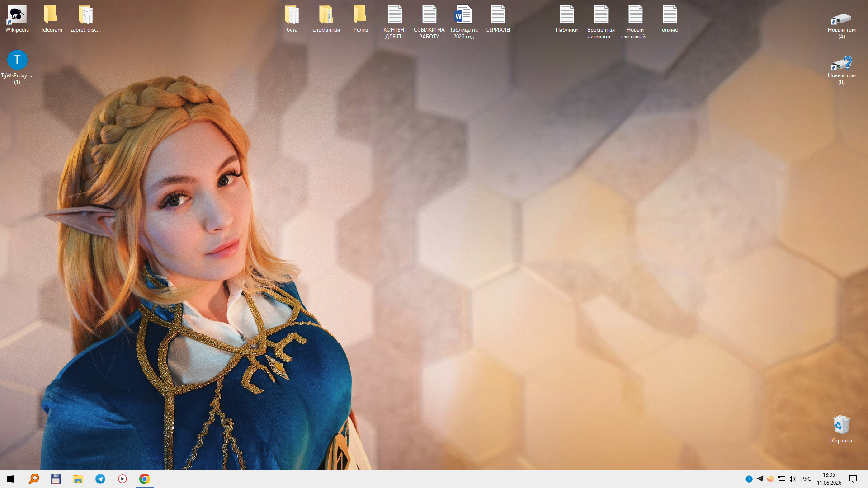
Task: Select the Новый том (B) drive shortcut
Action: [x=841, y=71]
